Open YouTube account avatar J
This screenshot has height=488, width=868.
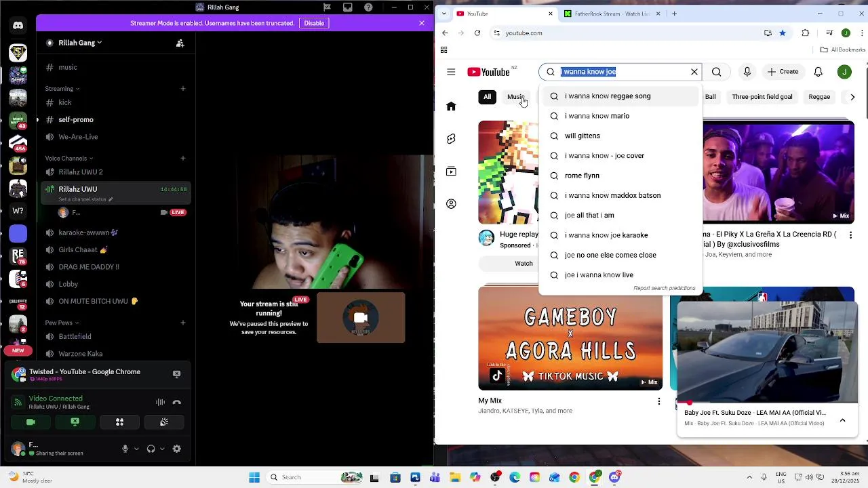click(844, 72)
